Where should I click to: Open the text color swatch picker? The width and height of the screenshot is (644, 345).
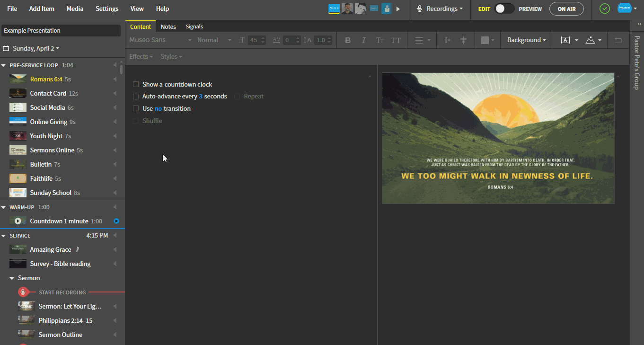(487, 40)
